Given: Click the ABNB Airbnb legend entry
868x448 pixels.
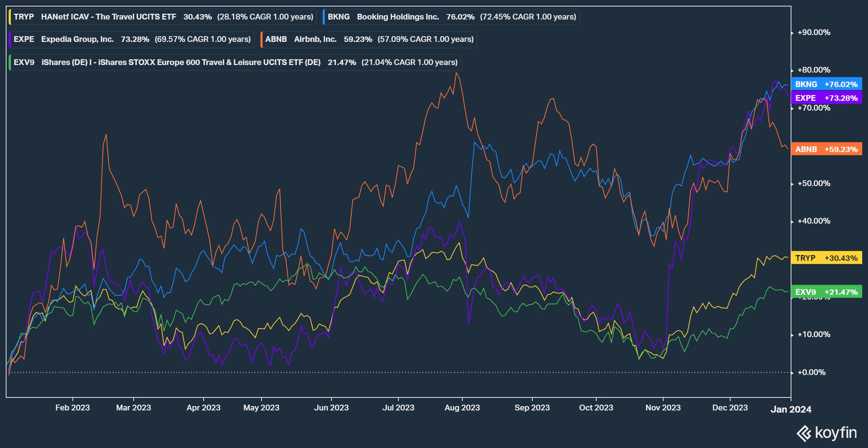Looking at the screenshot, I should coord(369,39).
